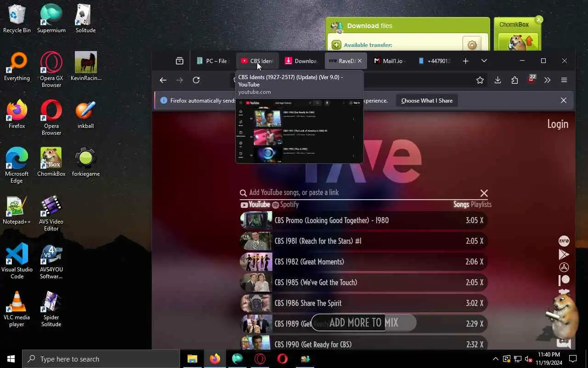Select YouTube as the Rave search source
Image resolution: width=588 pixels, height=368 pixels.
pyautogui.click(x=255, y=205)
